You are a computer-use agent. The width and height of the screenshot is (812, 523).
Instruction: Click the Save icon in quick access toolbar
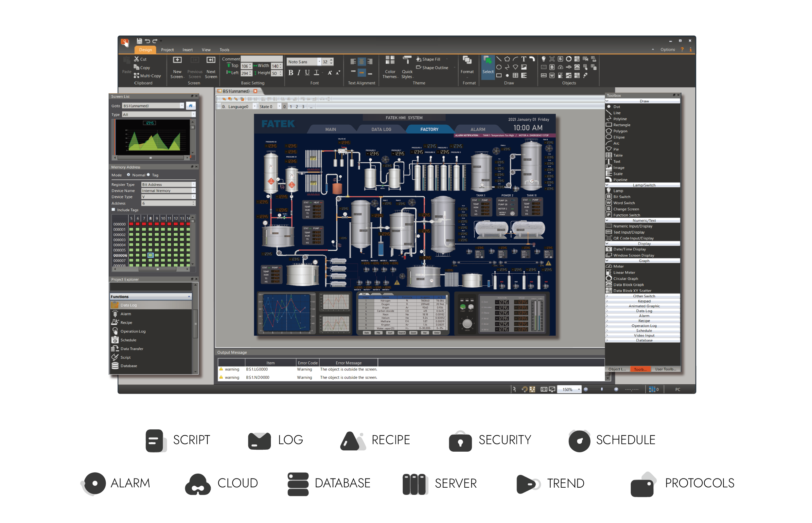click(139, 41)
